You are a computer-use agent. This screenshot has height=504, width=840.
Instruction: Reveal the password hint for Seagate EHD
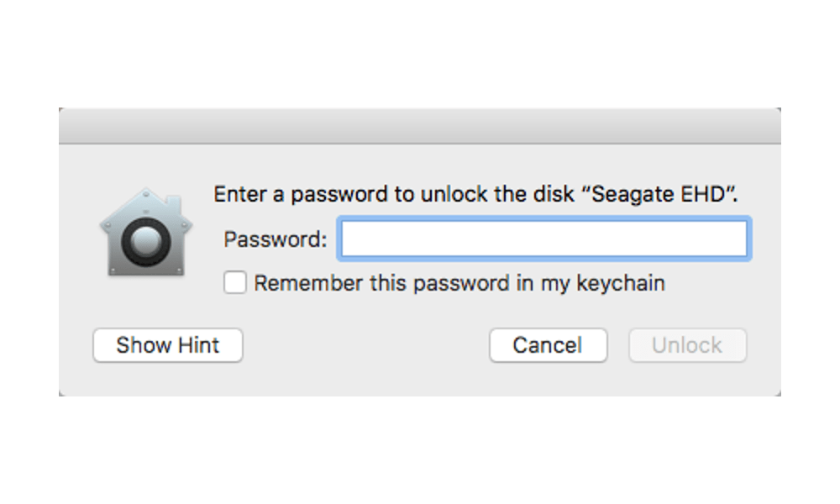[168, 345]
